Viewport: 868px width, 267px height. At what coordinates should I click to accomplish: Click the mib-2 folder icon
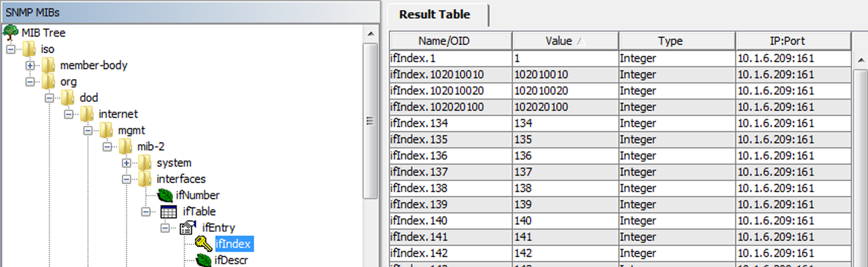click(125, 146)
